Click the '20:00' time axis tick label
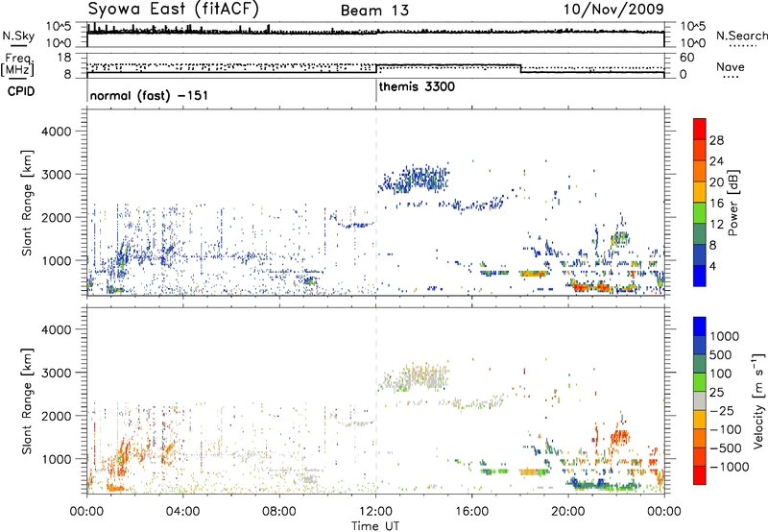 click(x=568, y=512)
